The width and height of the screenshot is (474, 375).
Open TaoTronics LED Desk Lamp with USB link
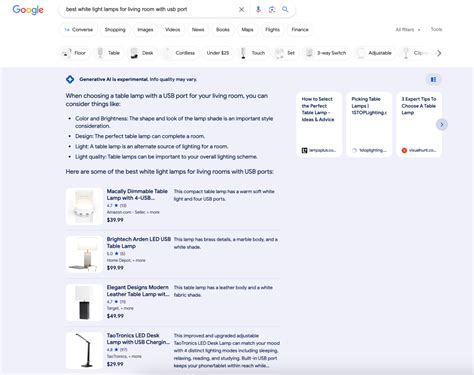138,339
